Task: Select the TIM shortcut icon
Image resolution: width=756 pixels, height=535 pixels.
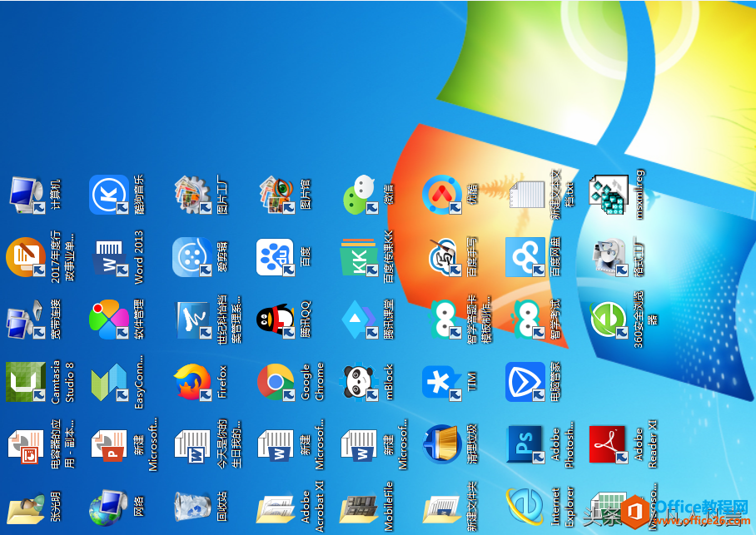Action: [x=442, y=382]
